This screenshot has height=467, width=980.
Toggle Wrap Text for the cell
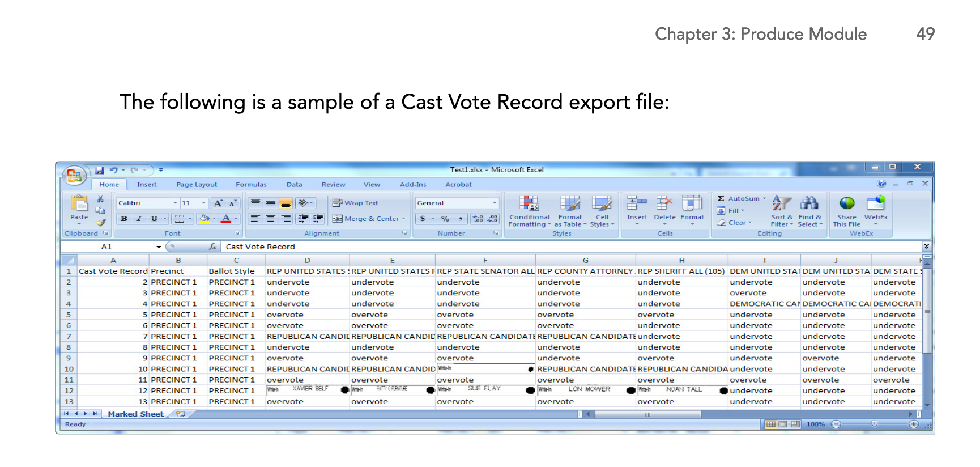(x=355, y=203)
